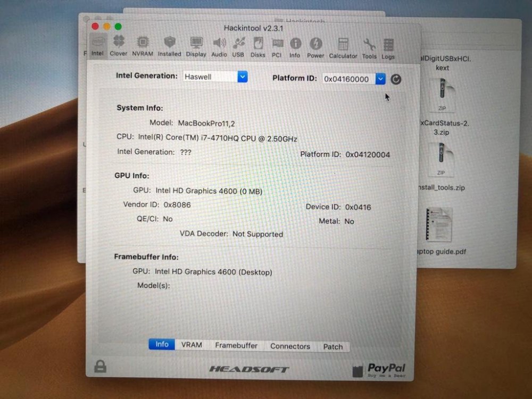Image resolution: width=532 pixels, height=399 pixels.
Task: Show the Installed kexts section
Action: pos(169,47)
